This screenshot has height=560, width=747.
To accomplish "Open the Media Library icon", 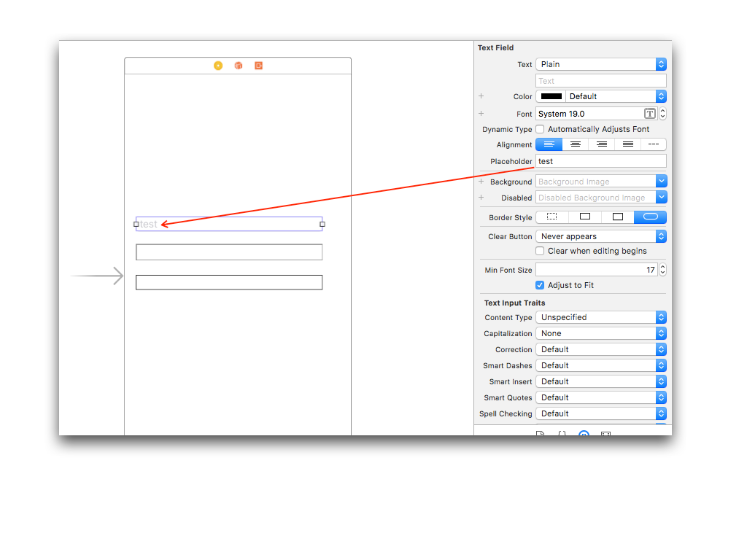I will (x=606, y=433).
